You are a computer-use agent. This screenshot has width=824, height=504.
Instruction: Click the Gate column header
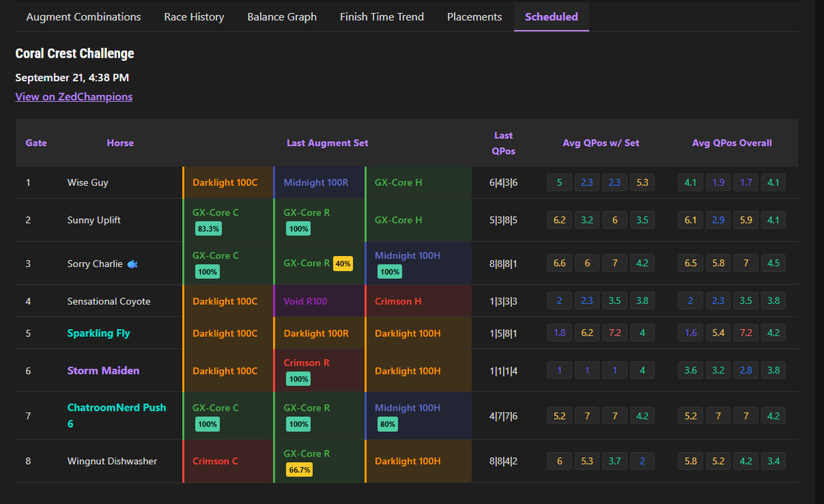coord(36,143)
